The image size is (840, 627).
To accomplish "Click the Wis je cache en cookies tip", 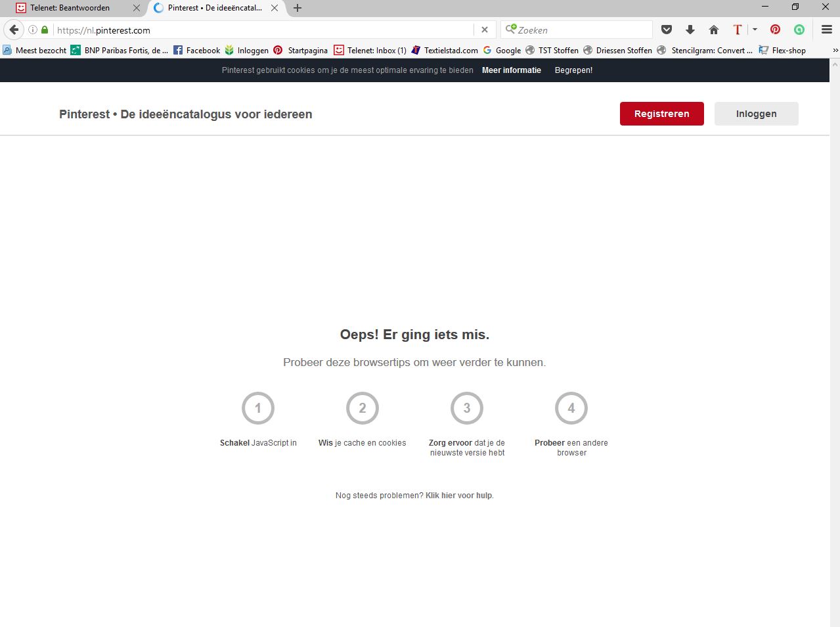I will (363, 443).
